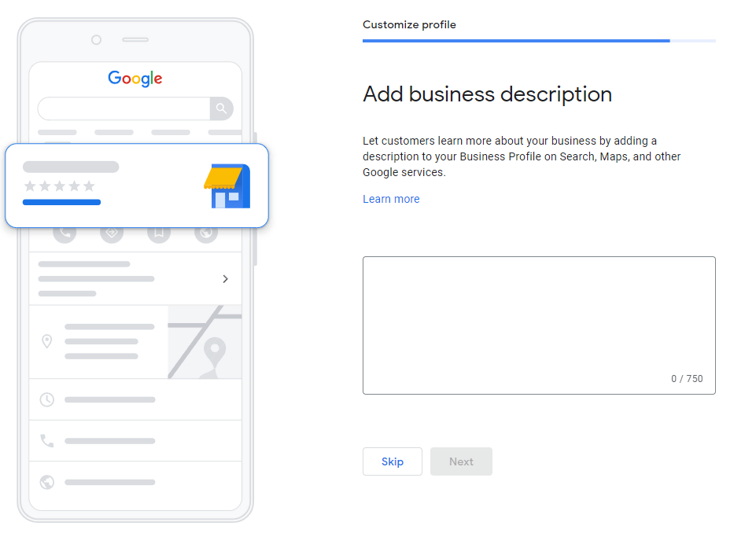The image size is (756, 533).
Task: Click the blue storefront icon
Action: (x=227, y=186)
